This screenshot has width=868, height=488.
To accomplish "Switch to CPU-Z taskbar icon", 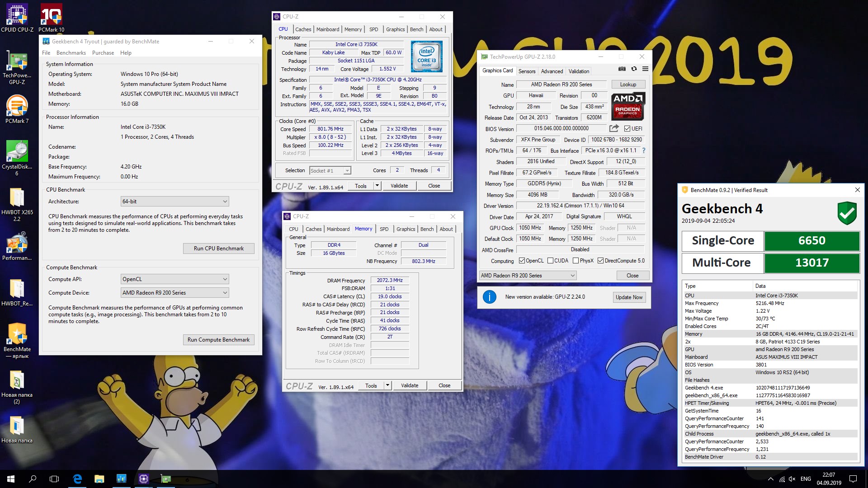I will [143, 479].
